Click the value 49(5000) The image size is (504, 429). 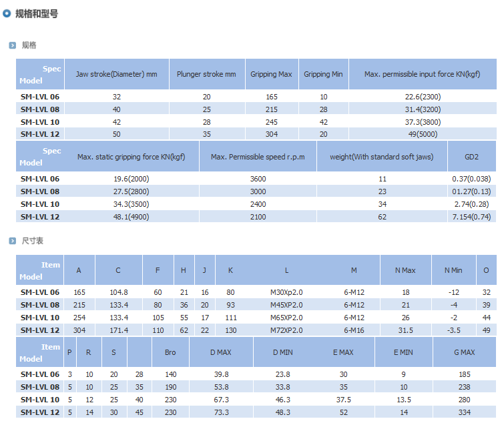point(423,134)
